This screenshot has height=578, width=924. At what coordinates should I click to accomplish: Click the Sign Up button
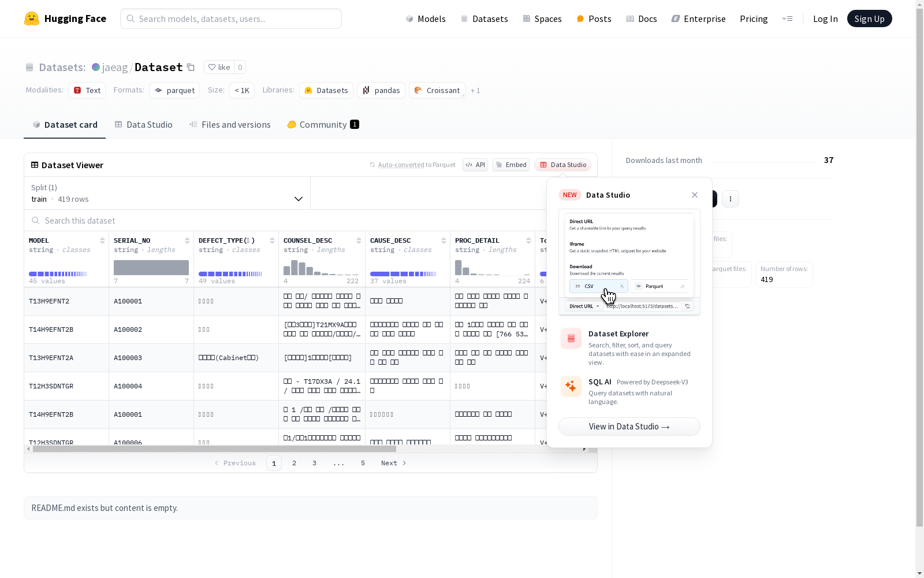click(869, 18)
